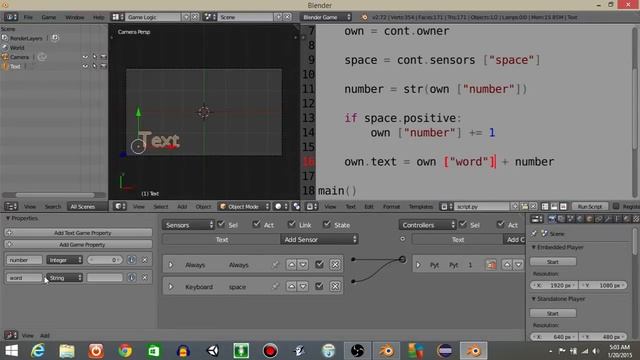
Task: Move Always sensor up
Action: 291,265
